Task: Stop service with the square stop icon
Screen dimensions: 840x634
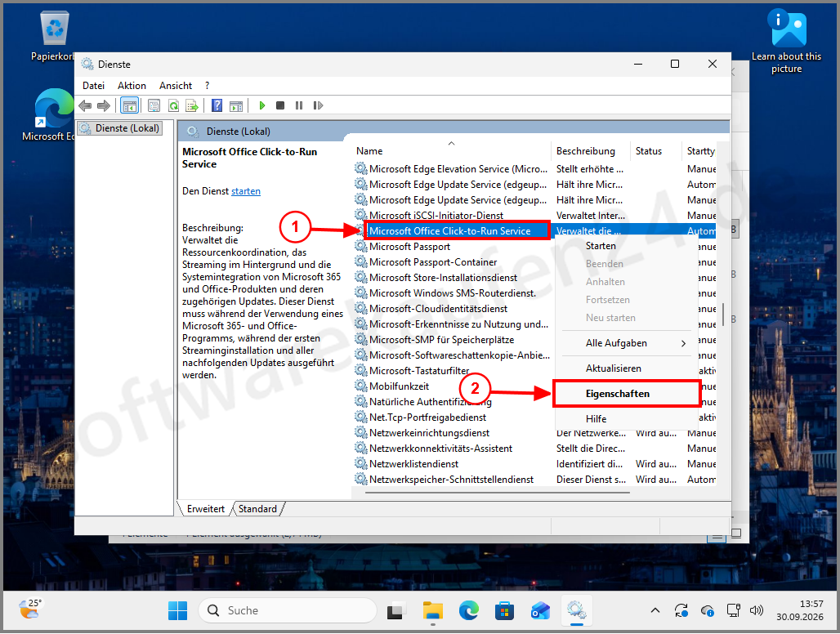Action: [x=279, y=105]
